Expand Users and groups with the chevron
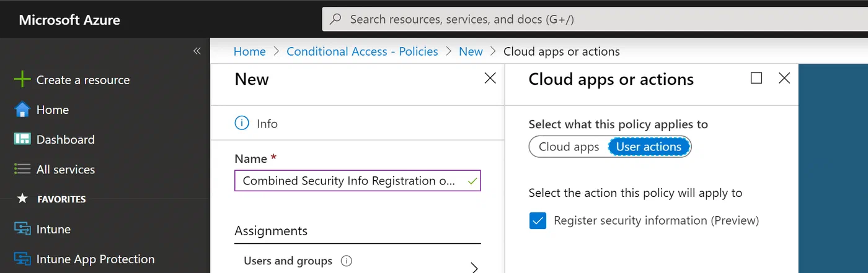Image resolution: width=868 pixels, height=273 pixels. coord(474,267)
